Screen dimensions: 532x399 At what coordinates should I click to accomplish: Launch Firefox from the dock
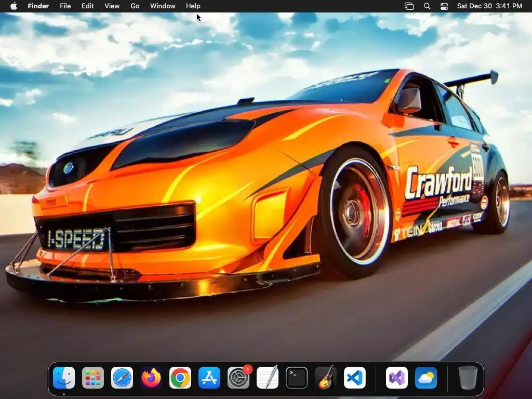point(151,378)
